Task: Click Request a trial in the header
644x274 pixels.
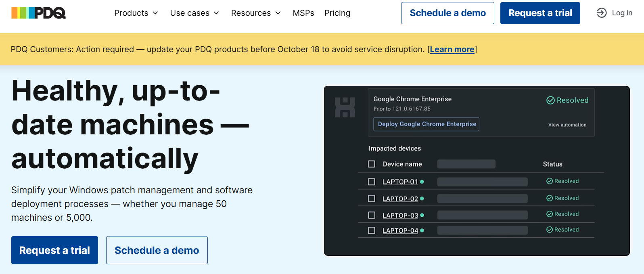Action: [540, 13]
